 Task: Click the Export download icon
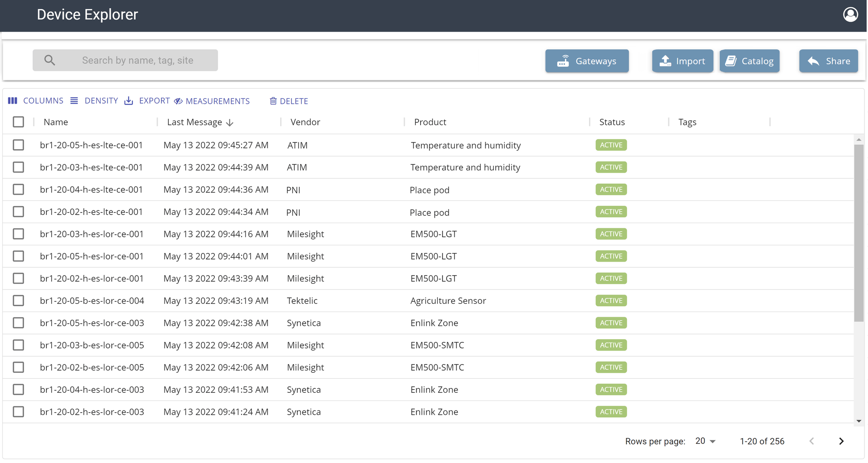129,101
